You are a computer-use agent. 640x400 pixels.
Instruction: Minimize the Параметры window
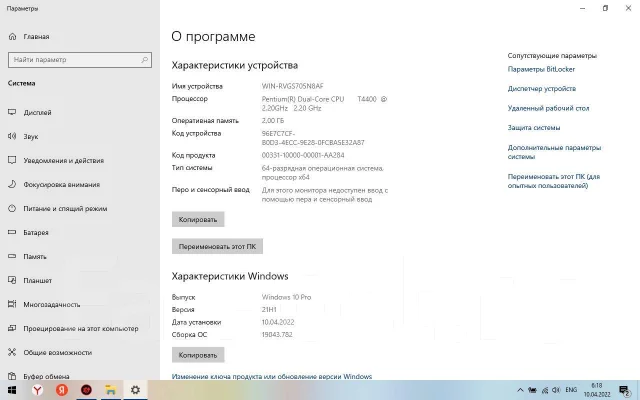click(x=582, y=8)
